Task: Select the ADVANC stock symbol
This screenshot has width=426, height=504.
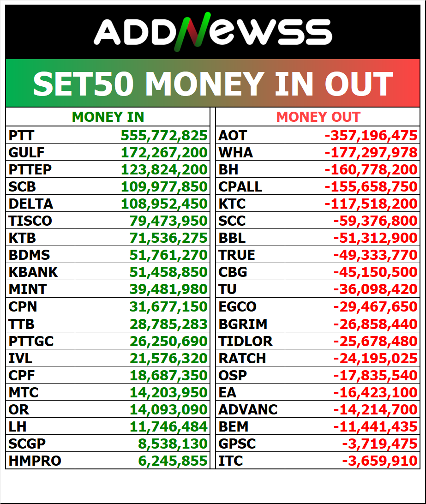Action: click(248, 409)
